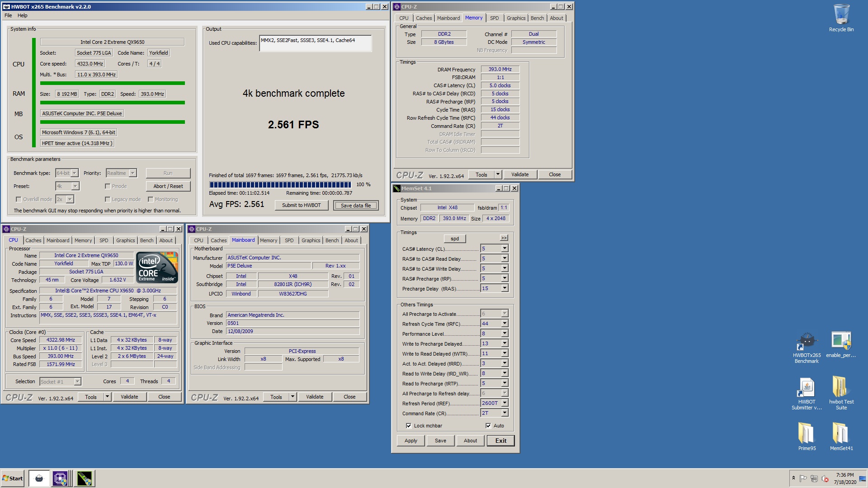Click the Intel Core 2 Extreme logo
Viewport: 868px width, 488px height.
(157, 267)
